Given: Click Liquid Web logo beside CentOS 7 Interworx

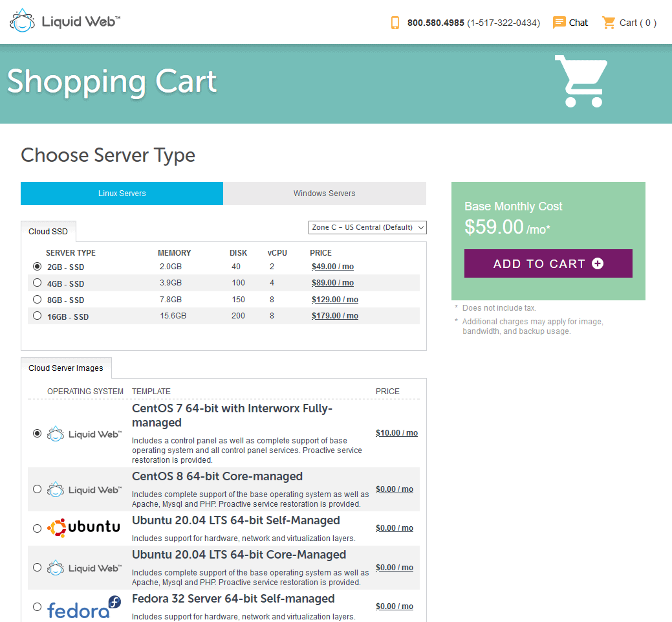Looking at the screenshot, I should [x=85, y=434].
